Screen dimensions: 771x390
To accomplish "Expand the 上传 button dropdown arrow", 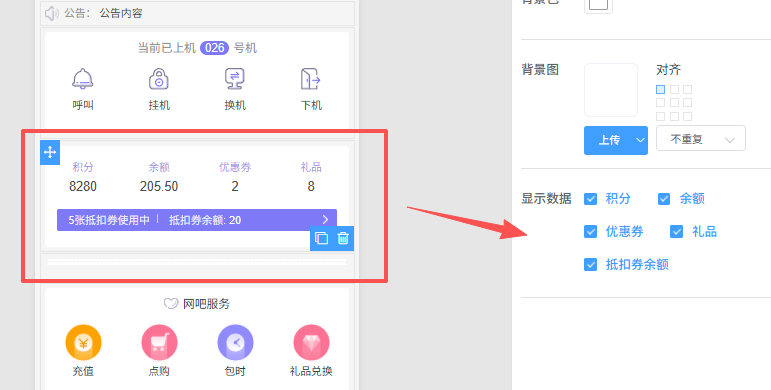I will pyautogui.click(x=640, y=140).
